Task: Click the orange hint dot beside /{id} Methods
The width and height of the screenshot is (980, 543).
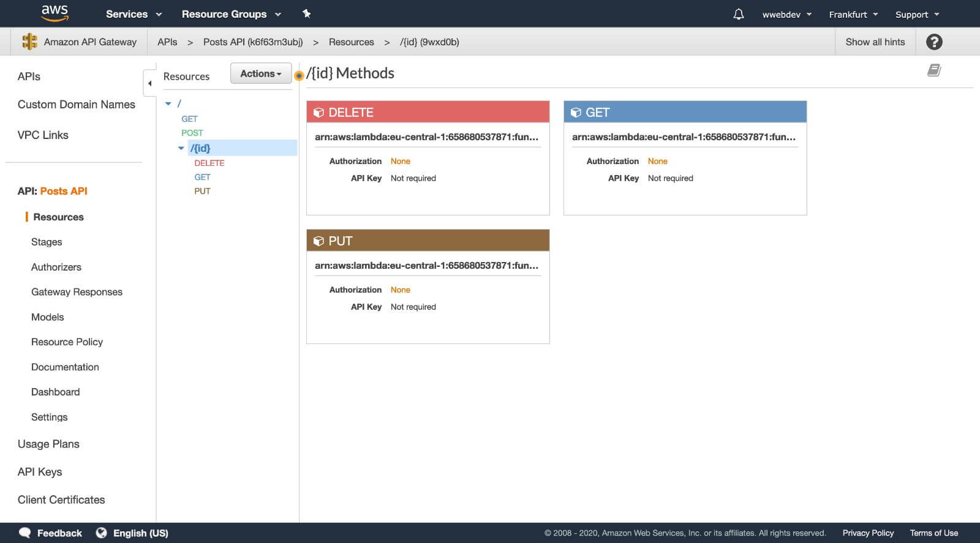Action: (299, 76)
